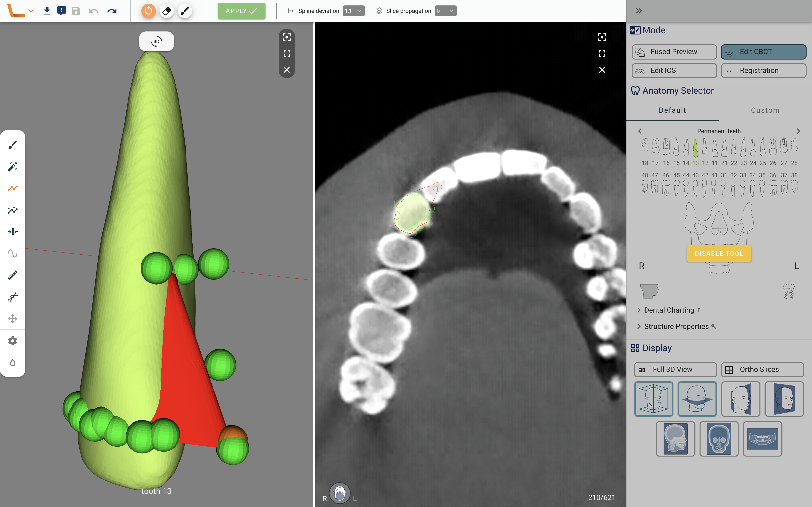Open the Spline deviation dropdown
This screenshot has height=507, width=812.
[x=354, y=11]
